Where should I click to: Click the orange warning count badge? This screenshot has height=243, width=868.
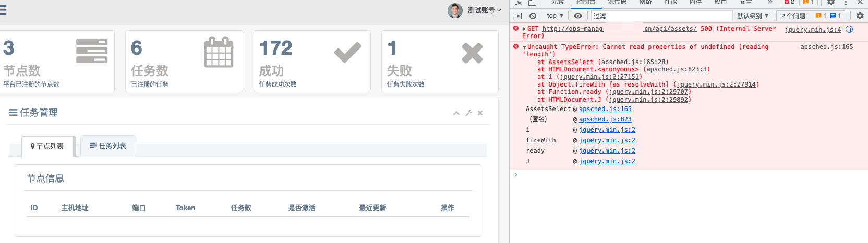coord(809,2)
